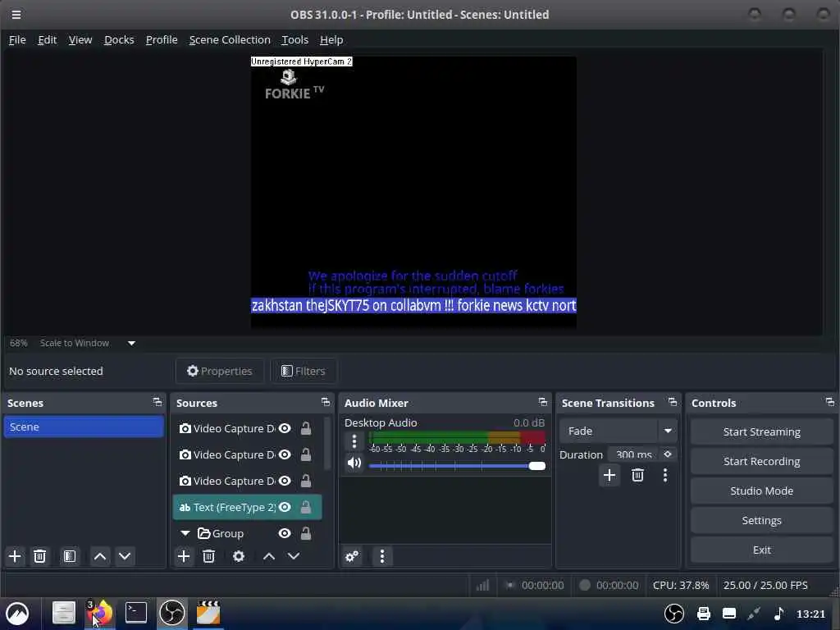Unlock the Text (FreeType 2) source
Viewport: 840px width, 630px height.
pyautogui.click(x=305, y=507)
